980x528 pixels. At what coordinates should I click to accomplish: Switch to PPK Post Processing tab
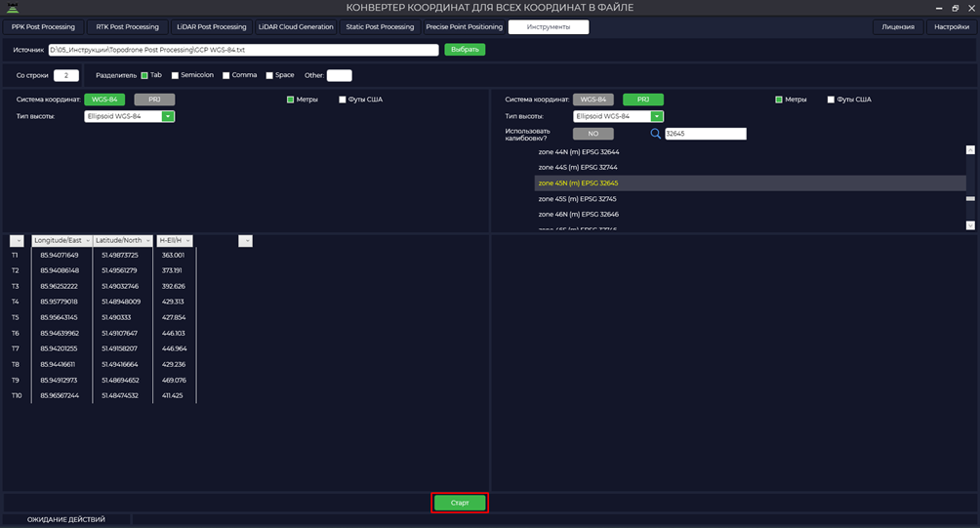coord(43,27)
